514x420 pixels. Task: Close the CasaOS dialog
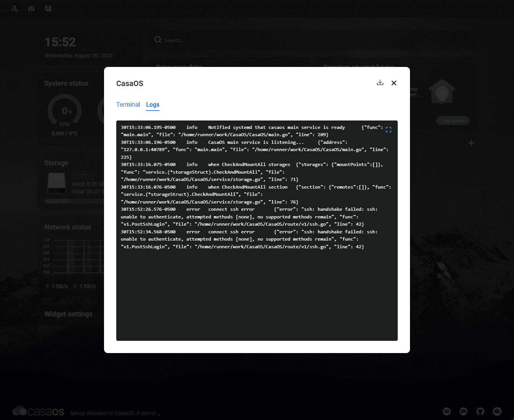point(394,83)
